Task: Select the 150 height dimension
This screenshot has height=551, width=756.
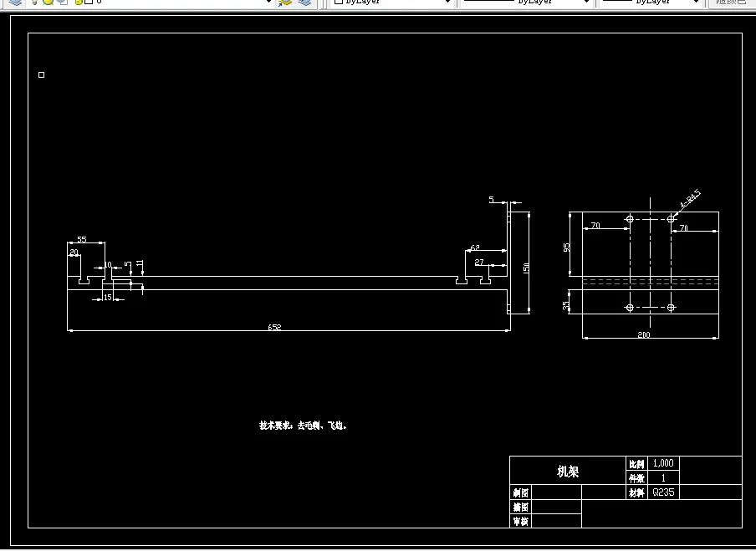Action: (526, 268)
